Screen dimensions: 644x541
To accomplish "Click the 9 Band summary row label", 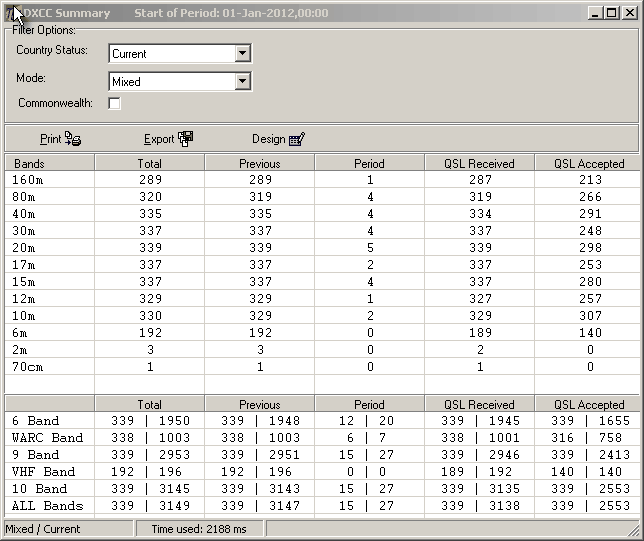I will [35, 455].
